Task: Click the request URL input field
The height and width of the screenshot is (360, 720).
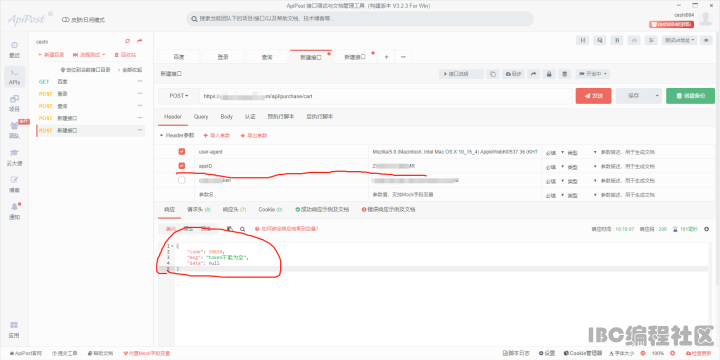Action: coord(385,96)
